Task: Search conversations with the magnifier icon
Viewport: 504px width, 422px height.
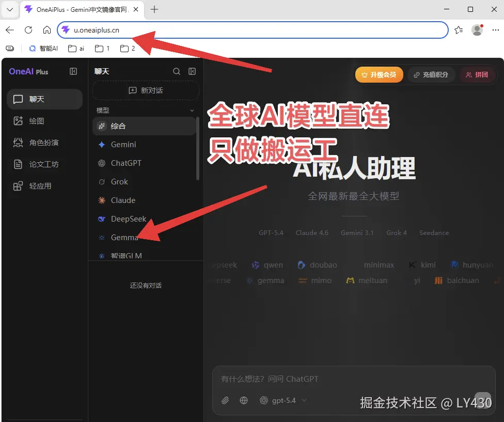Action: pyautogui.click(x=177, y=71)
